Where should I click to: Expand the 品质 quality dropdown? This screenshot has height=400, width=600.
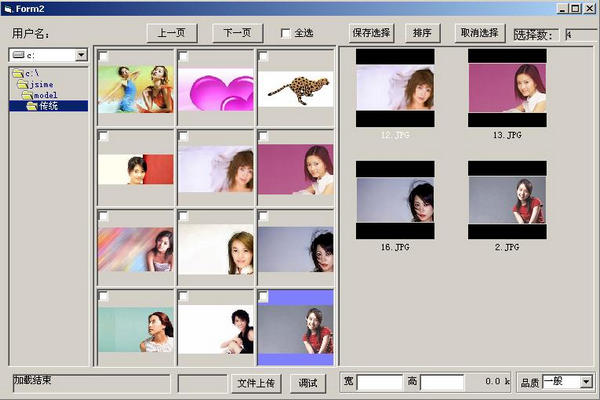pyautogui.click(x=585, y=381)
